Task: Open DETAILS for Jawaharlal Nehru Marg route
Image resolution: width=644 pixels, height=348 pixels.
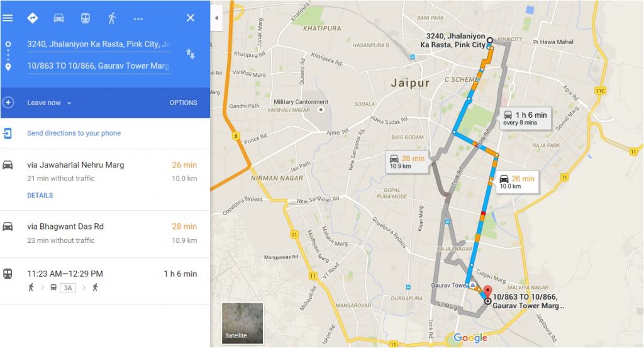Action: coord(40,195)
